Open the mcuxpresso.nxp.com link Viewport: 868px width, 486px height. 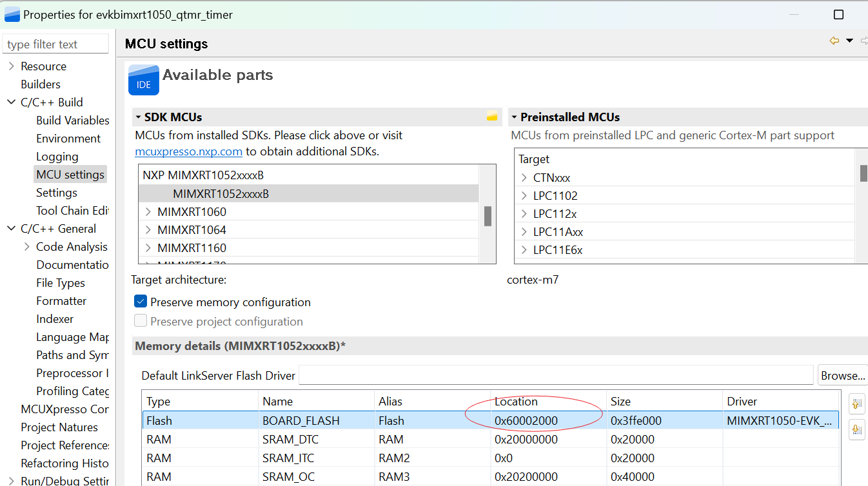coord(188,152)
